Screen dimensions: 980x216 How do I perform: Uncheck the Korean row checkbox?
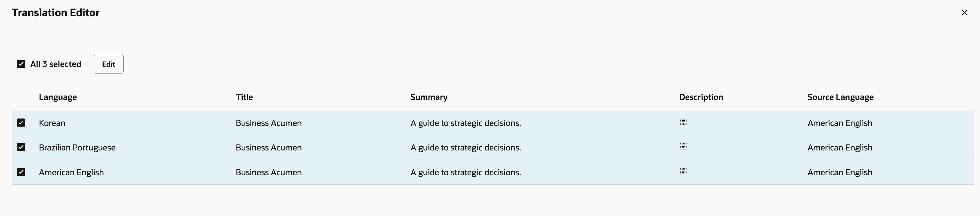[21, 123]
